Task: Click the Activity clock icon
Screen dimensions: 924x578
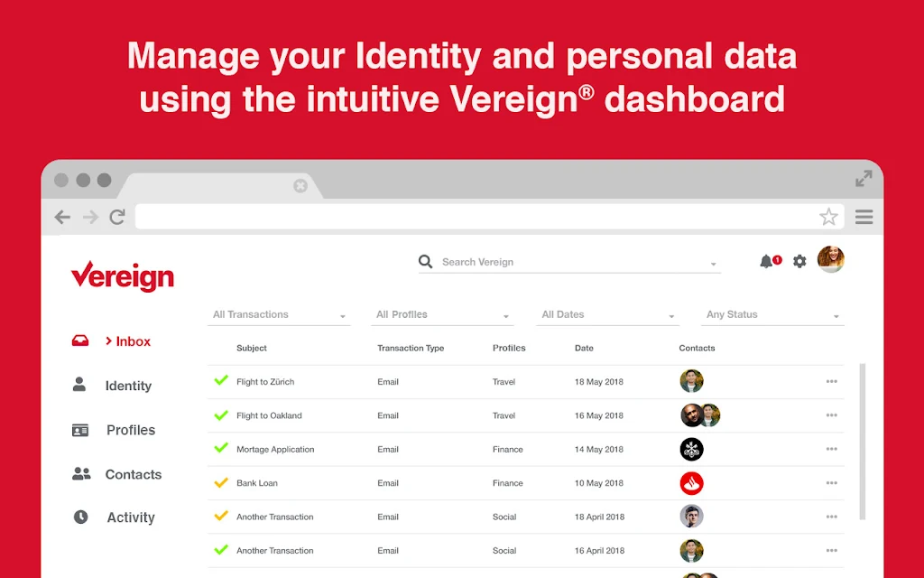Action: pyautogui.click(x=80, y=517)
